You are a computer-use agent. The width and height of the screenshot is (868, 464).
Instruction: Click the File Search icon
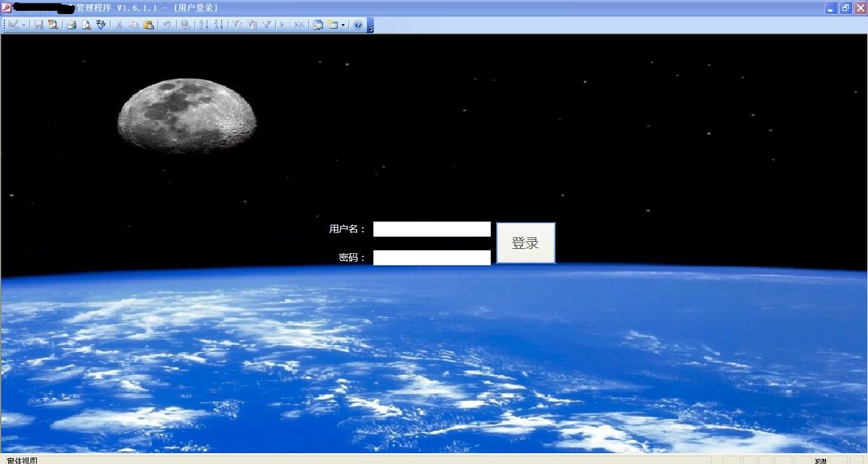point(53,25)
